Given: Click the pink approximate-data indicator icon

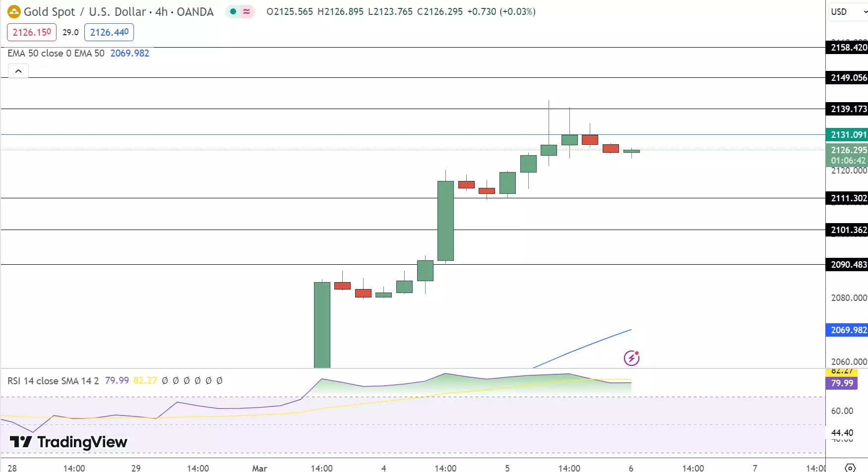Looking at the screenshot, I should point(247,11).
